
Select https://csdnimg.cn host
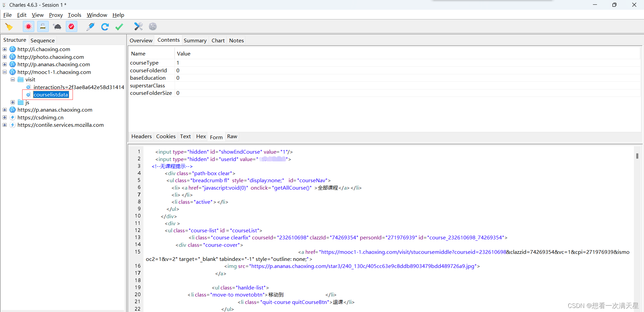40,117
